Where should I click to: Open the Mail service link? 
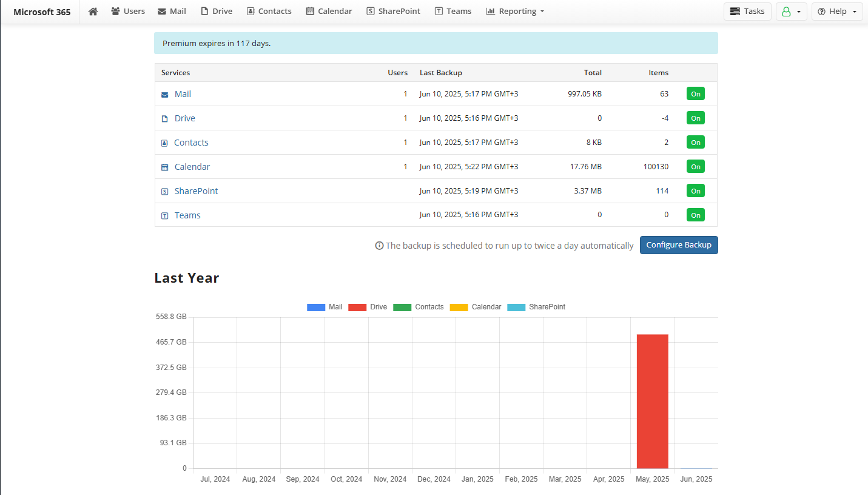[x=183, y=94]
